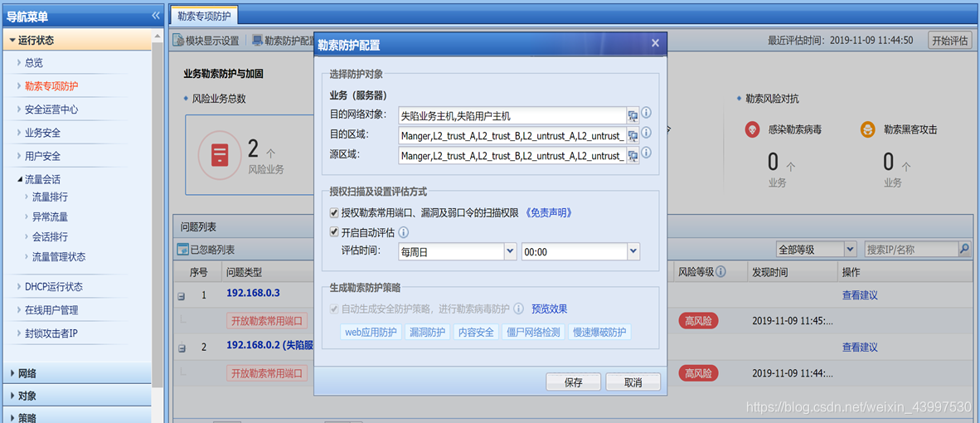This screenshot has width=980, height=423.
Task: Click the web应用防护 tag
Action: point(371,332)
